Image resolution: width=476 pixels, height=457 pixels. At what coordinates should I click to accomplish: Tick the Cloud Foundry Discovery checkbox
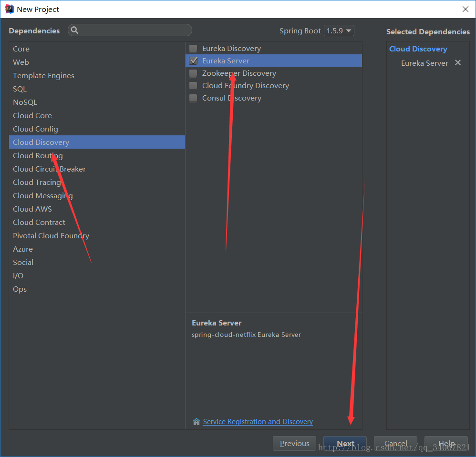pyautogui.click(x=193, y=85)
